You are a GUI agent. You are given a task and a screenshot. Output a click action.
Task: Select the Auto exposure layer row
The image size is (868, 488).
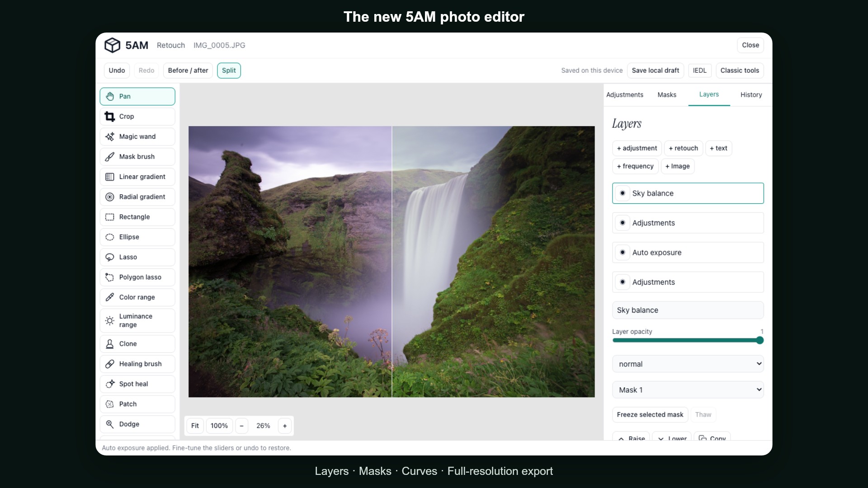click(688, 253)
